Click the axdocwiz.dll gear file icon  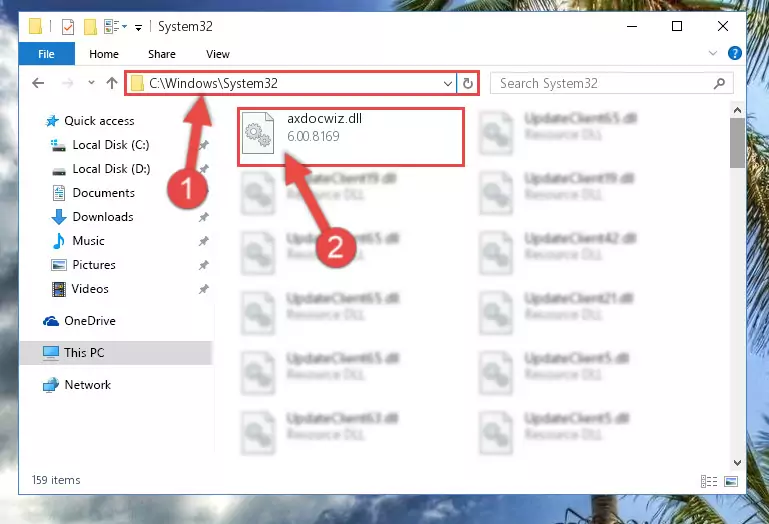pos(258,133)
